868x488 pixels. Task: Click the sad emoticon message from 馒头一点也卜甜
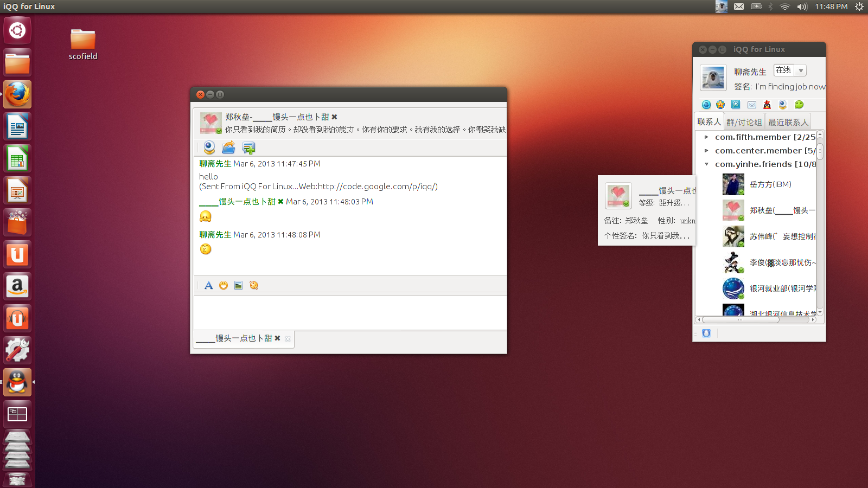206,216
